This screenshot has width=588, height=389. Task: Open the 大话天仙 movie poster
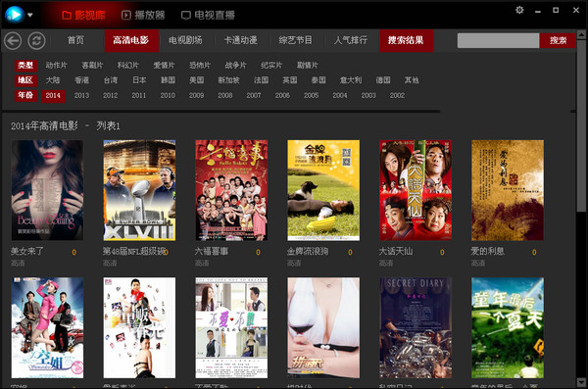pyautogui.click(x=416, y=190)
